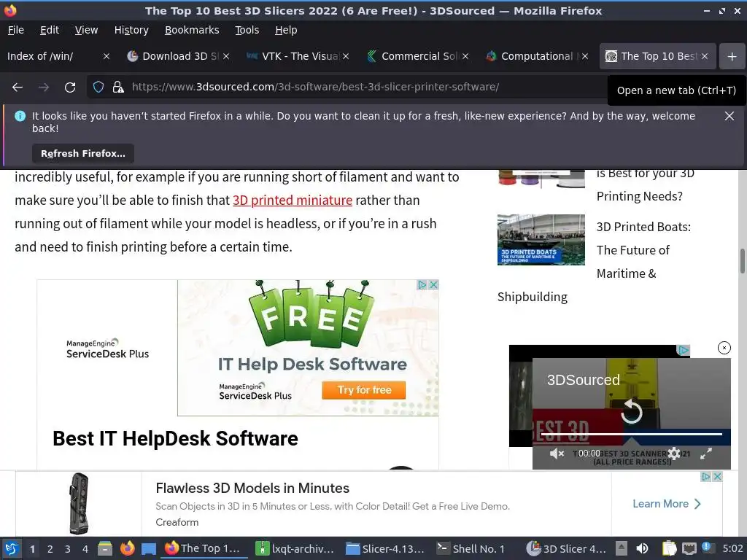Click the video progress bar

631,434
